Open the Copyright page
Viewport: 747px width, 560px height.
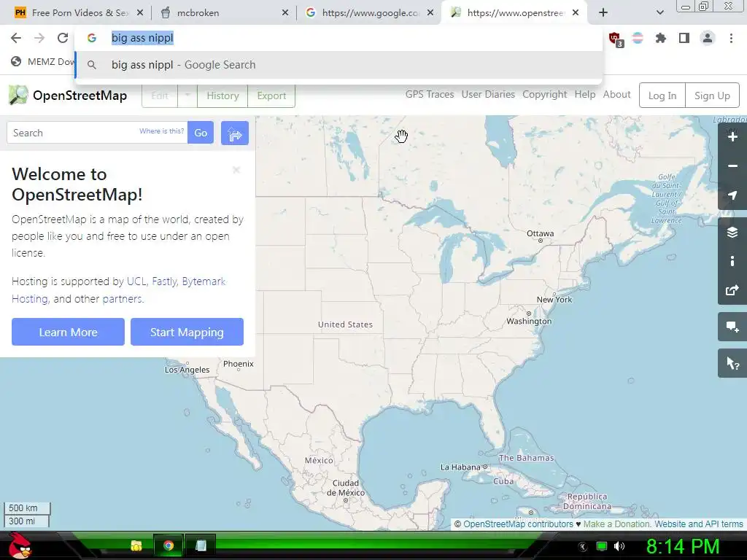[544, 94]
